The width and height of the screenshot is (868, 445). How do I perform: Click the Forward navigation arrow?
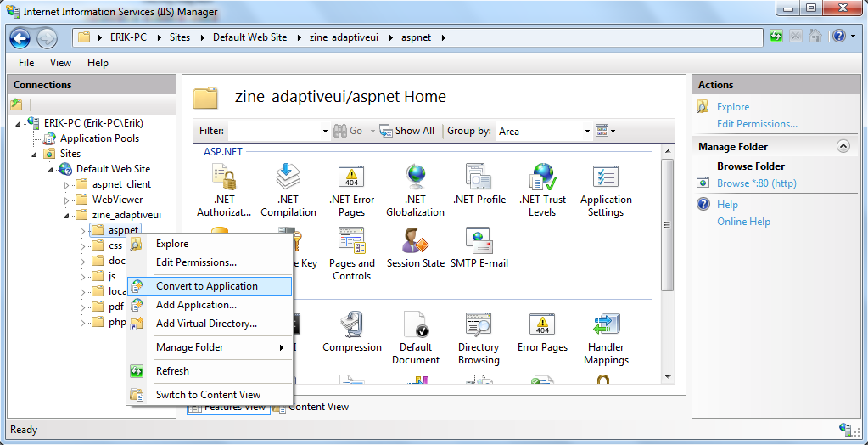(x=47, y=37)
